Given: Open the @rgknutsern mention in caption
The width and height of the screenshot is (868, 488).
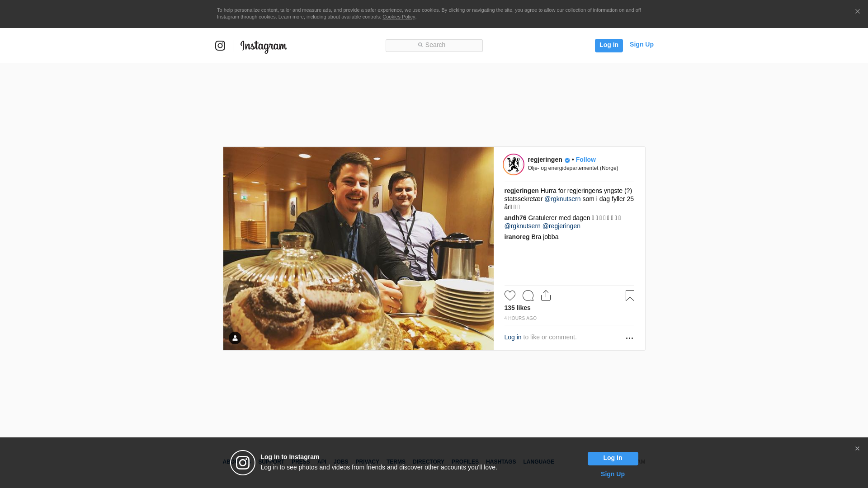Looking at the screenshot, I should pyautogui.click(x=562, y=199).
